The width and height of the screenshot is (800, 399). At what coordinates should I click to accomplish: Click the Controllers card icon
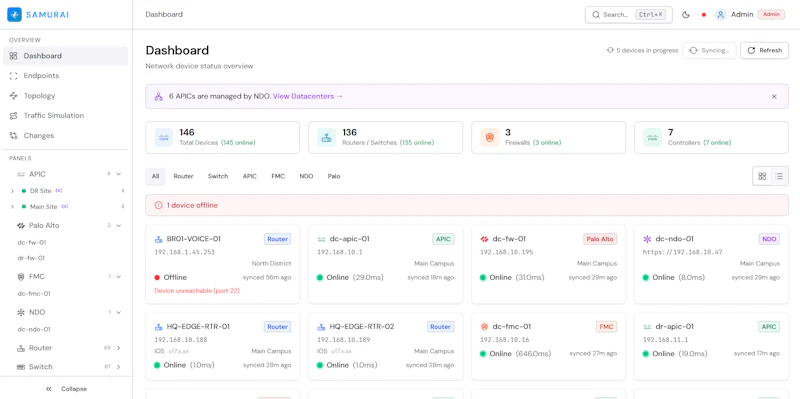pos(653,137)
